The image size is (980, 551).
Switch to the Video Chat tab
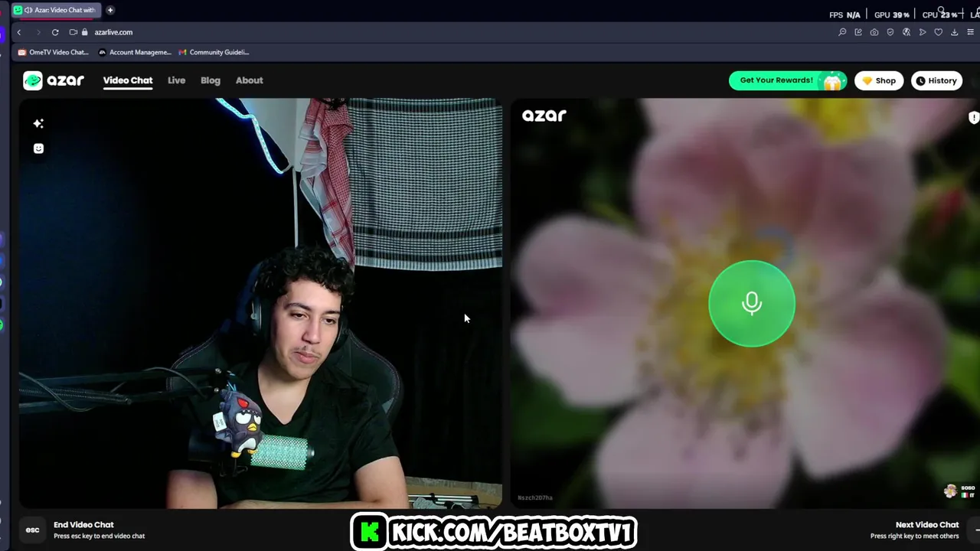pyautogui.click(x=128, y=80)
